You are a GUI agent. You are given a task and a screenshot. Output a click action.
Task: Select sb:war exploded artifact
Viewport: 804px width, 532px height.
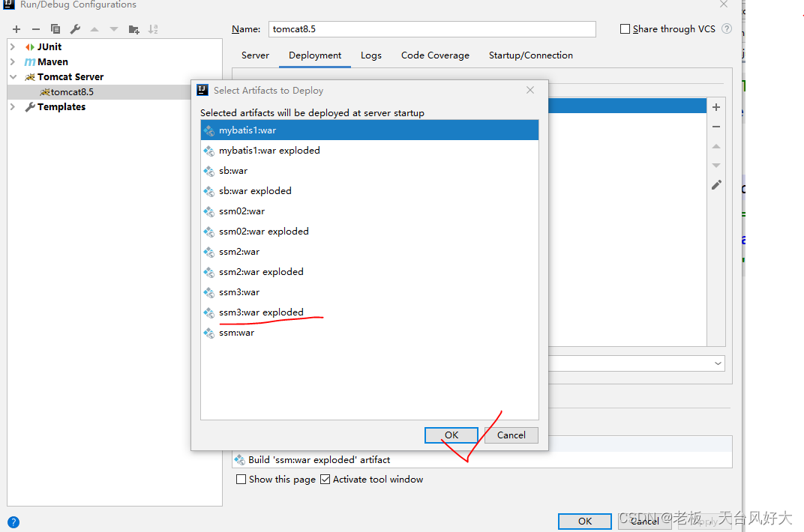click(370, 191)
